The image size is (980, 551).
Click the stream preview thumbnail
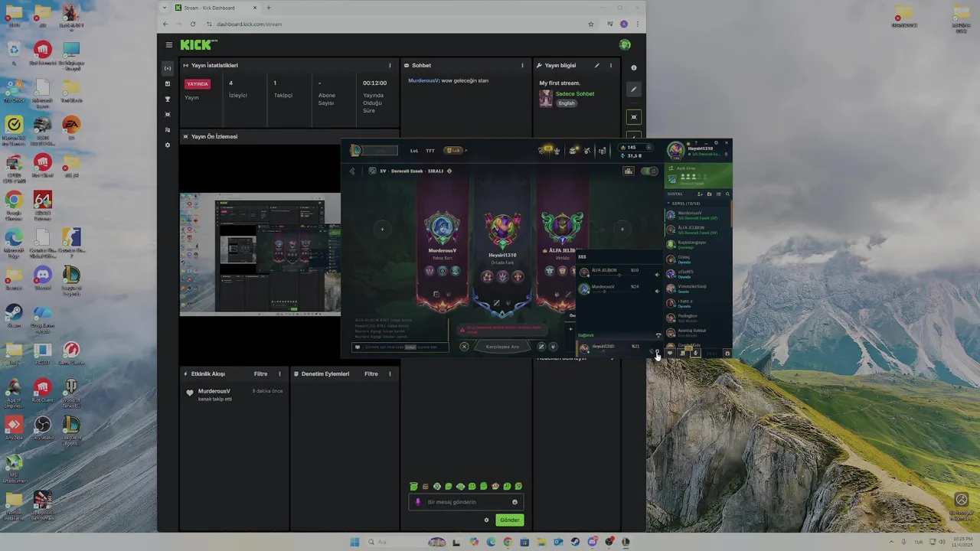point(260,254)
